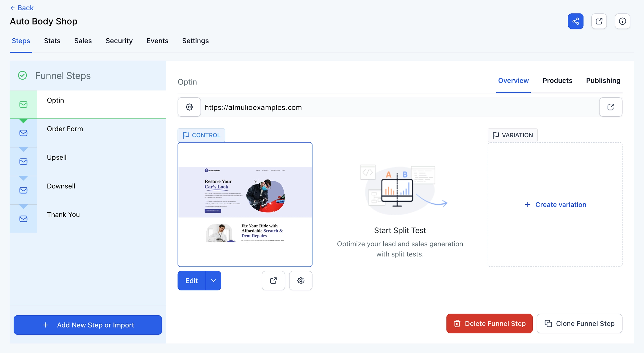The height and width of the screenshot is (353, 644).
Task: Open control page settings gear icon
Action: coord(301,280)
